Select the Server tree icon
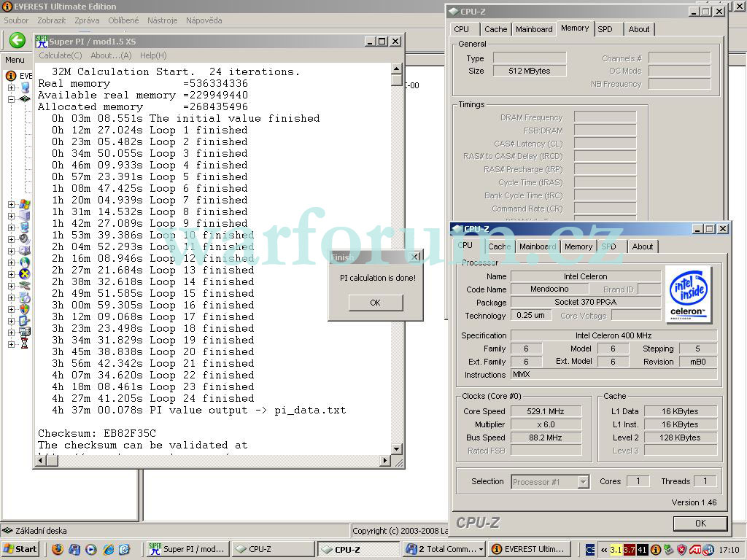 click(25, 216)
